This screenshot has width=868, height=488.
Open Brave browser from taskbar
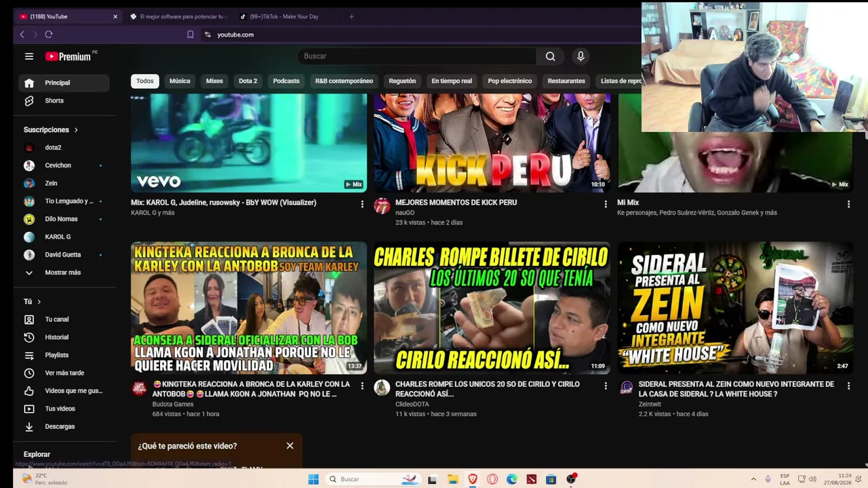click(473, 479)
